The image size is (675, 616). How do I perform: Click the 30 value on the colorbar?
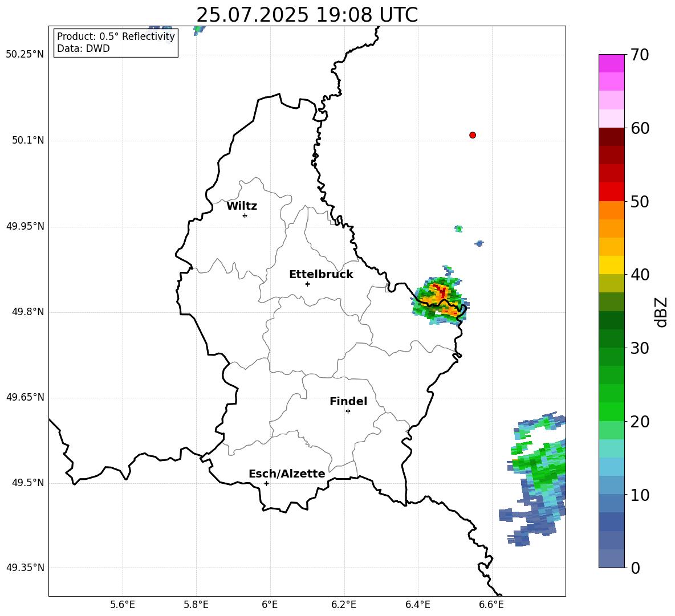coord(640,348)
